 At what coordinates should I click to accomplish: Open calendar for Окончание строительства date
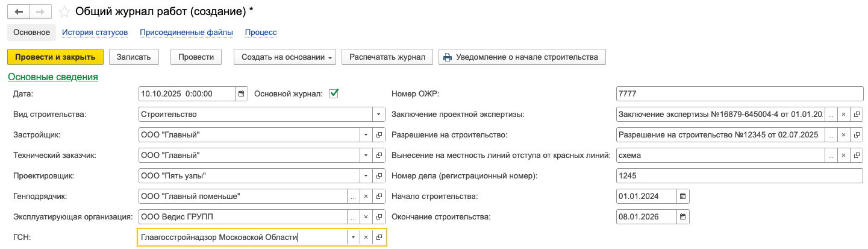coord(682,217)
